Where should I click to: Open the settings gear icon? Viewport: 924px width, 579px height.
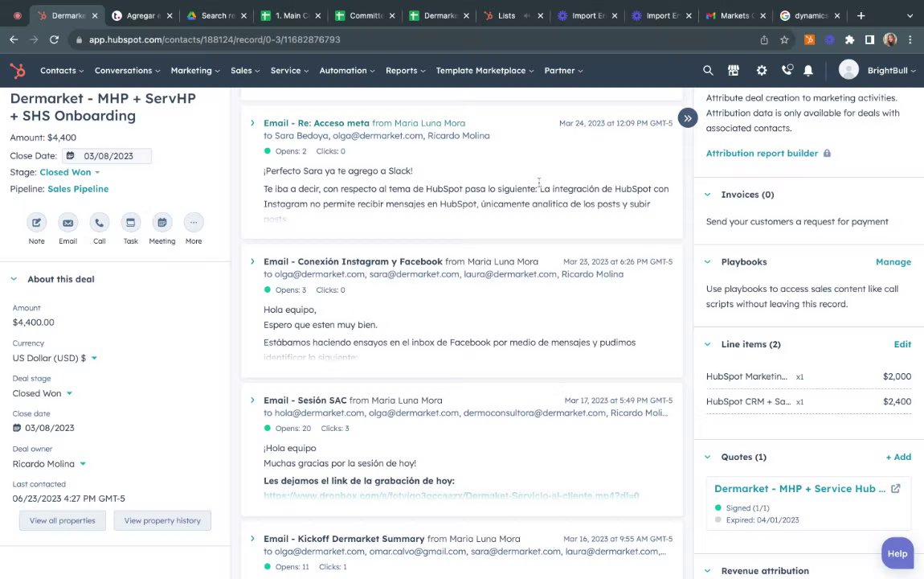pyautogui.click(x=762, y=71)
